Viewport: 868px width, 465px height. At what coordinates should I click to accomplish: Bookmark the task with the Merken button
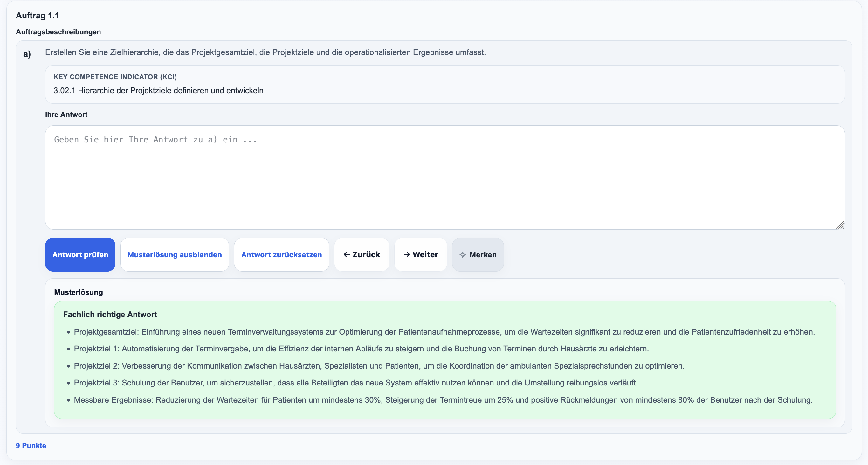(x=478, y=254)
